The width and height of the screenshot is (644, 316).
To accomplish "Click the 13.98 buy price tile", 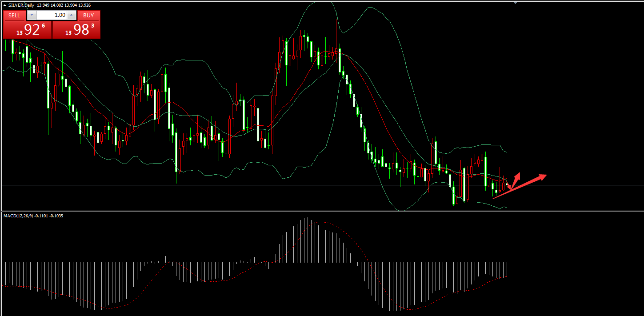I will [76, 30].
